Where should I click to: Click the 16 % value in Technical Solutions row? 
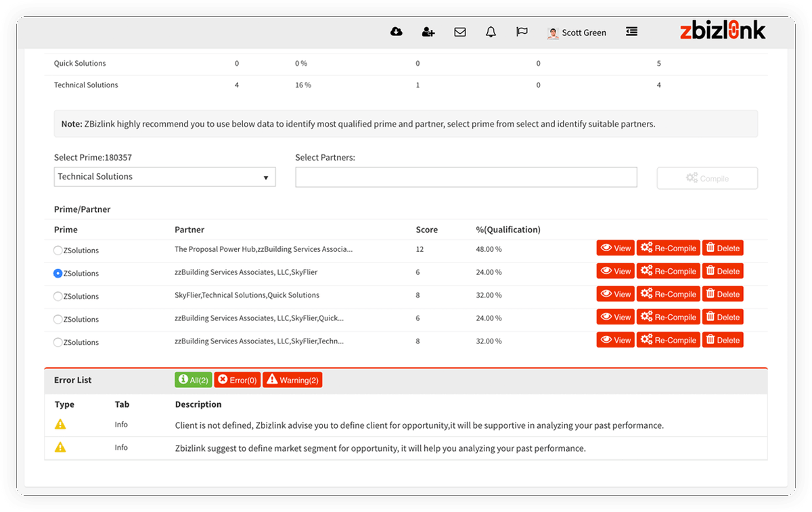pyautogui.click(x=303, y=85)
